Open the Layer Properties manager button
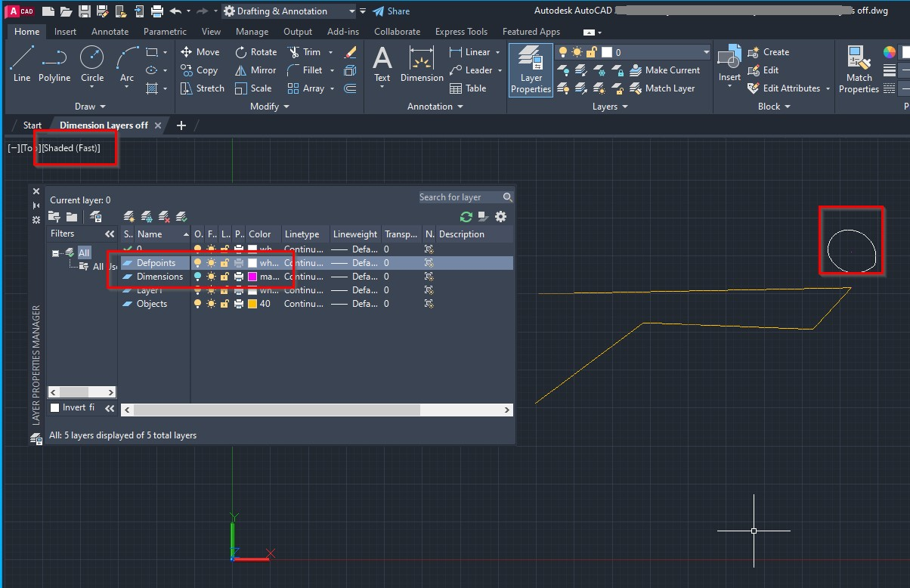Viewport: 910px width, 588px height. pyautogui.click(x=531, y=70)
